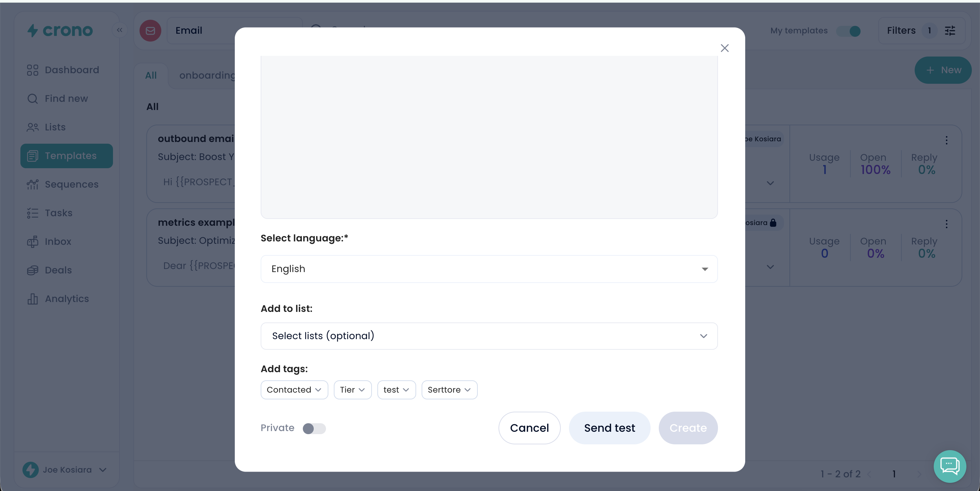980x491 pixels.
Task: Open the Select language dropdown
Action: pyautogui.click(x=489, y=269)
